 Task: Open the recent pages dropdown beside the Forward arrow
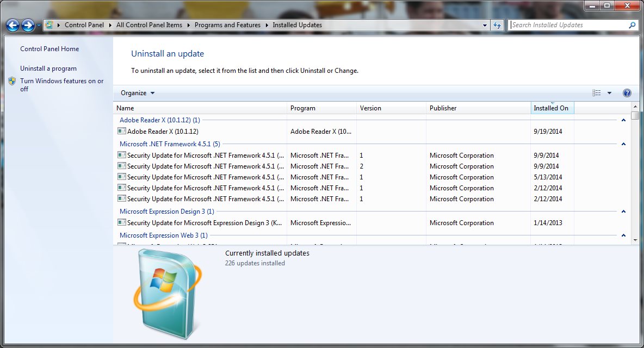click(39, 26)
